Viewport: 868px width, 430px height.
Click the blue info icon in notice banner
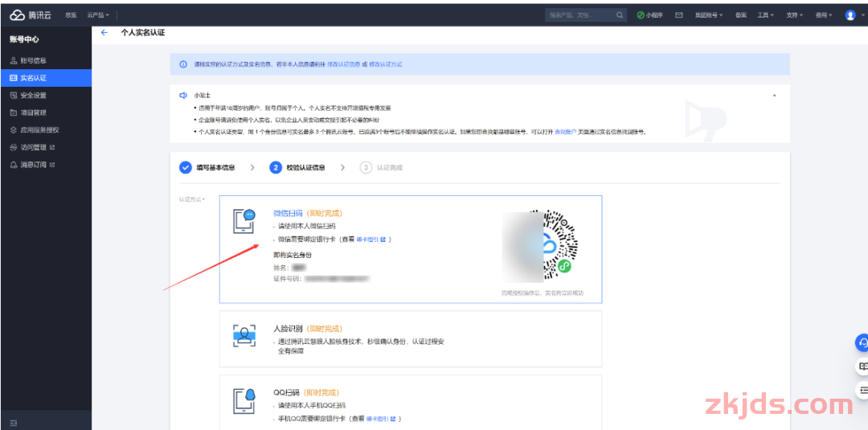click(x=183, y=64)
